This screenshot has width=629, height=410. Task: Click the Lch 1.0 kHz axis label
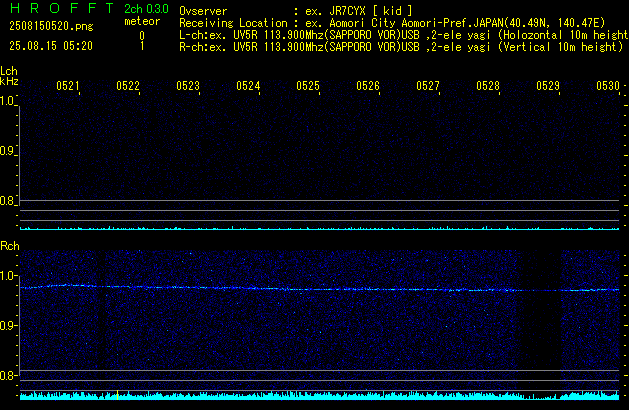point(7,101)
